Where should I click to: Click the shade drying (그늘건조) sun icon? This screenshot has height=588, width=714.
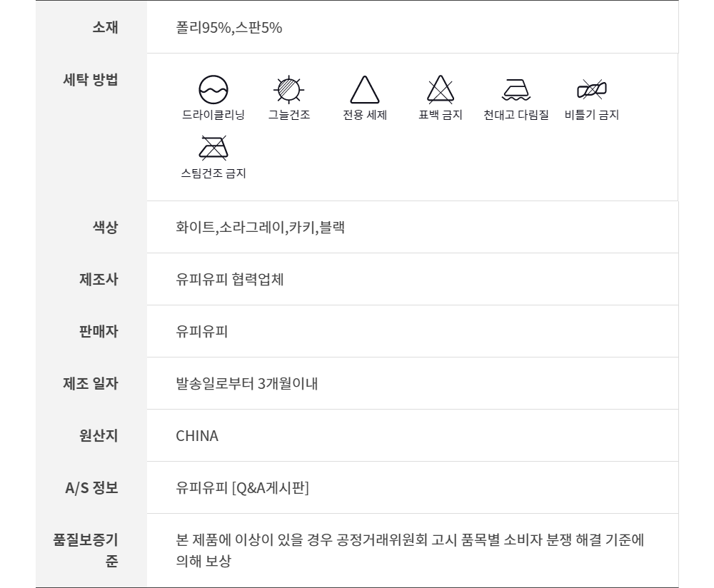[x=289, y=90]
